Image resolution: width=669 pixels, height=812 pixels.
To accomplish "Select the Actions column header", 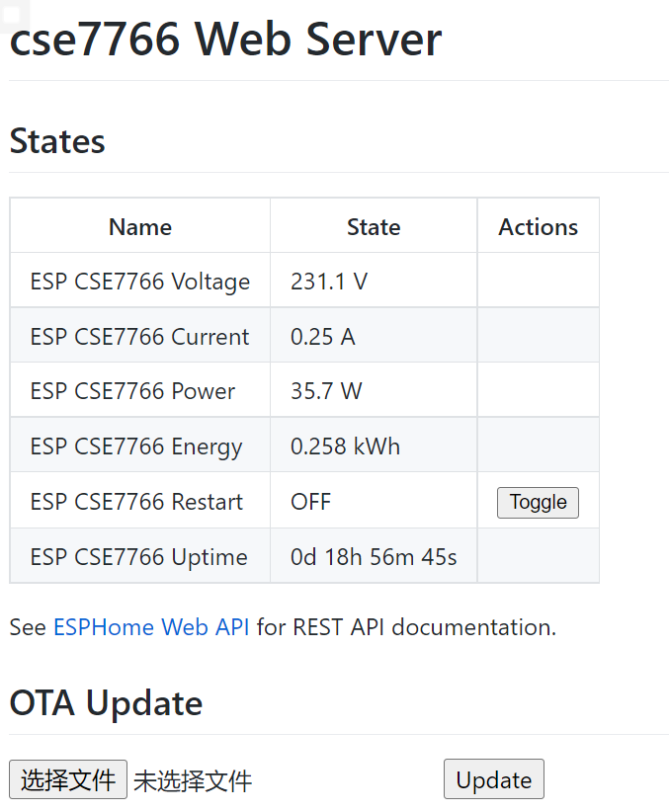I will coord(538,227).
